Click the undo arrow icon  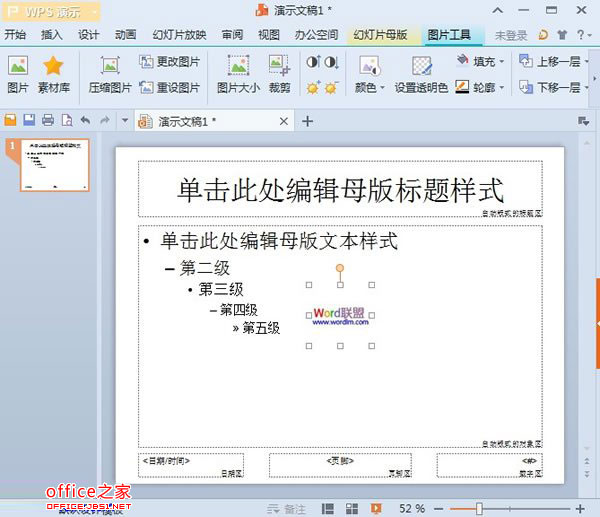click(x=86, y=121)
